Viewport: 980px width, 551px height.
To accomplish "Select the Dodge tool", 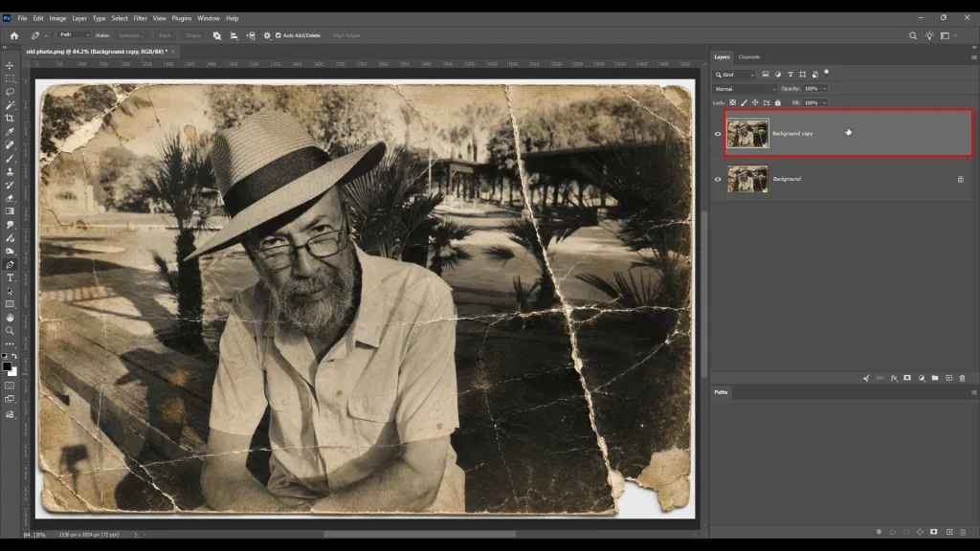I will (10, 252).
